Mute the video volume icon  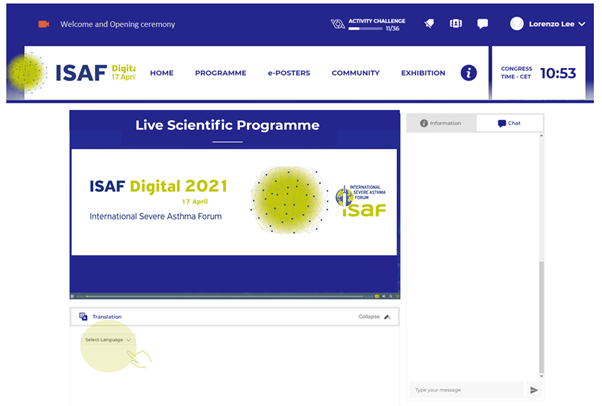(384, 296)
